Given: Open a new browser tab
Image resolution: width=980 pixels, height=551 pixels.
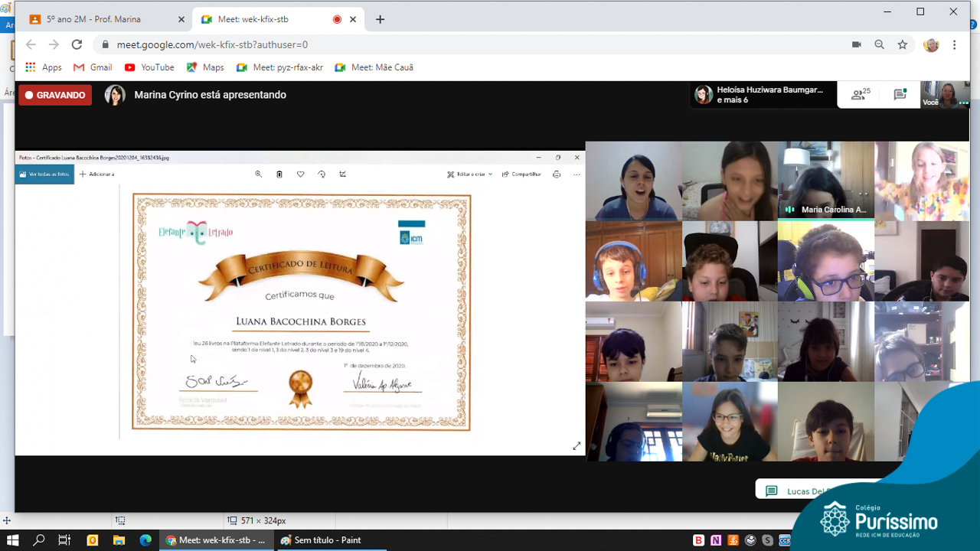Looking at the screenshot, I should point(380,19).
